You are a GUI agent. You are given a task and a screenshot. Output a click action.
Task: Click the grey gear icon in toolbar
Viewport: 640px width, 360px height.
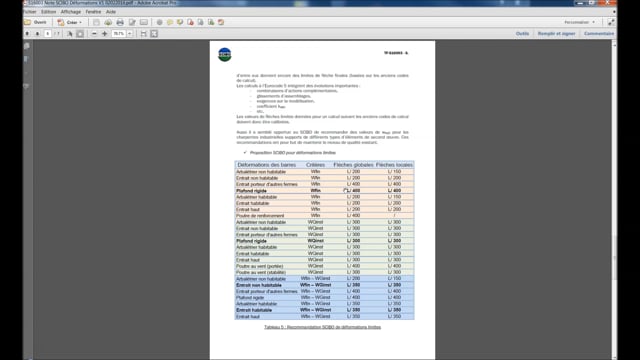pyautogui.click(x=160, y=22)
